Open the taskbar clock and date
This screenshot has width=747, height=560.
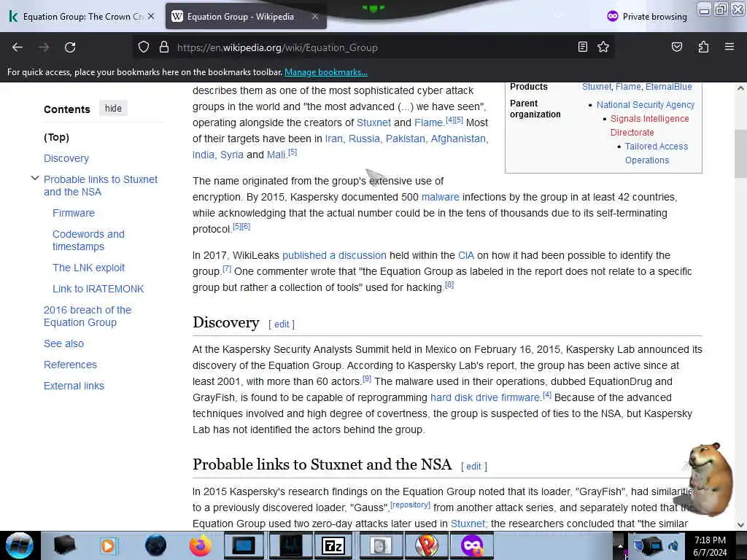point(710,546)
